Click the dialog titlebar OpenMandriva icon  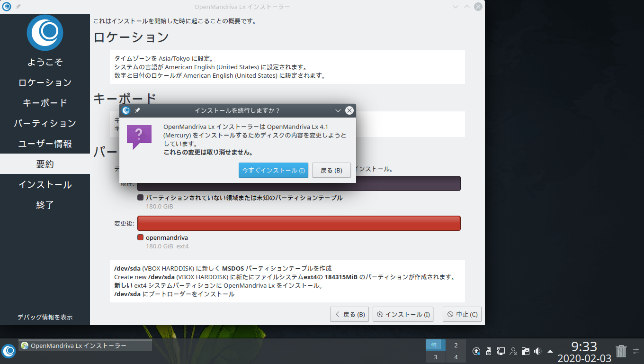coord(126,110)
